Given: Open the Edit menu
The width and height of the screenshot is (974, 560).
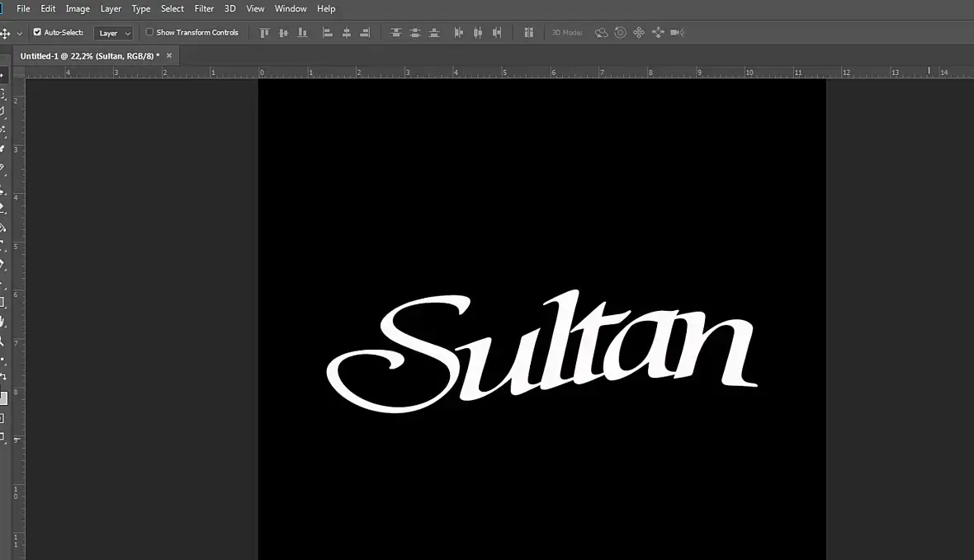Looking at the screenshot, I should [x=48, y=9].
